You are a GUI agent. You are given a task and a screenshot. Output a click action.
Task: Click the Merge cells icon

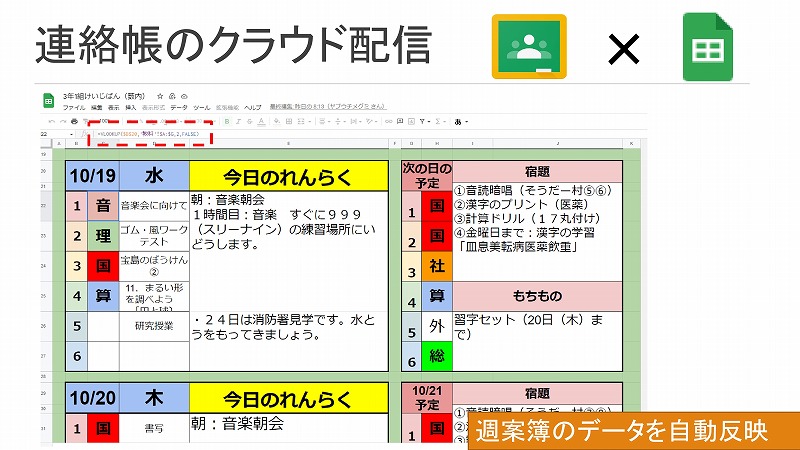301,121
